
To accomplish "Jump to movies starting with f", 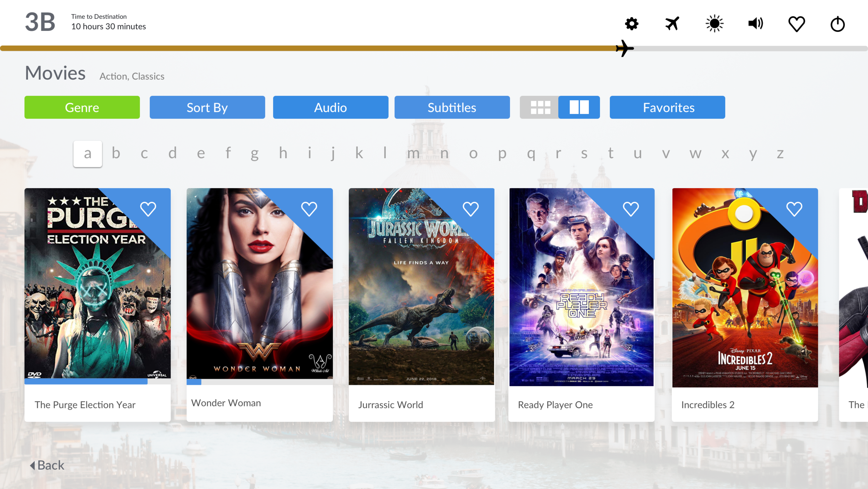I will pos(228,153).
